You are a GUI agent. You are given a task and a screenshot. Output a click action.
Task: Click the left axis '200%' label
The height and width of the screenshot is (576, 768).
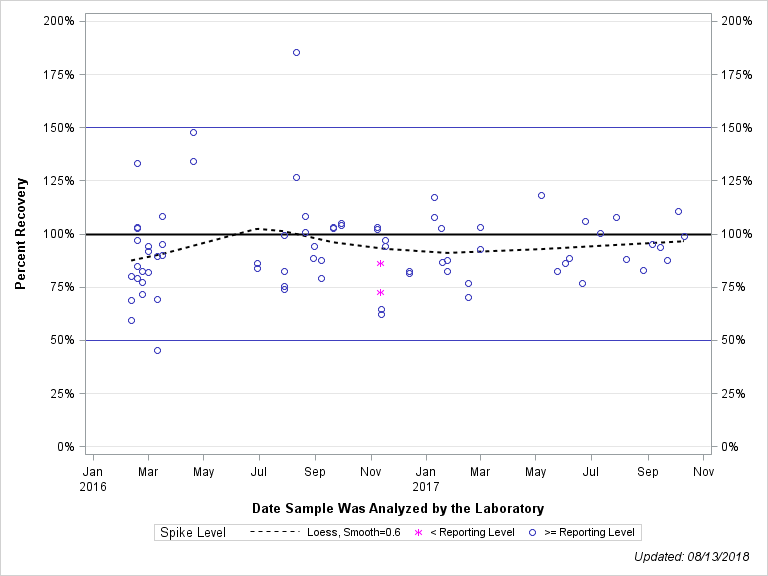point(59,21)
